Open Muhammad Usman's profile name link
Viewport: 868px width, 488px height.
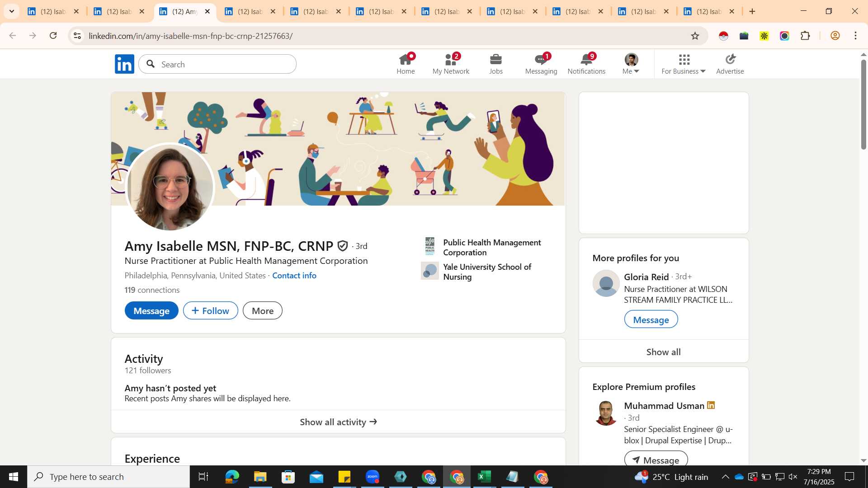click(x=664, y=405)
